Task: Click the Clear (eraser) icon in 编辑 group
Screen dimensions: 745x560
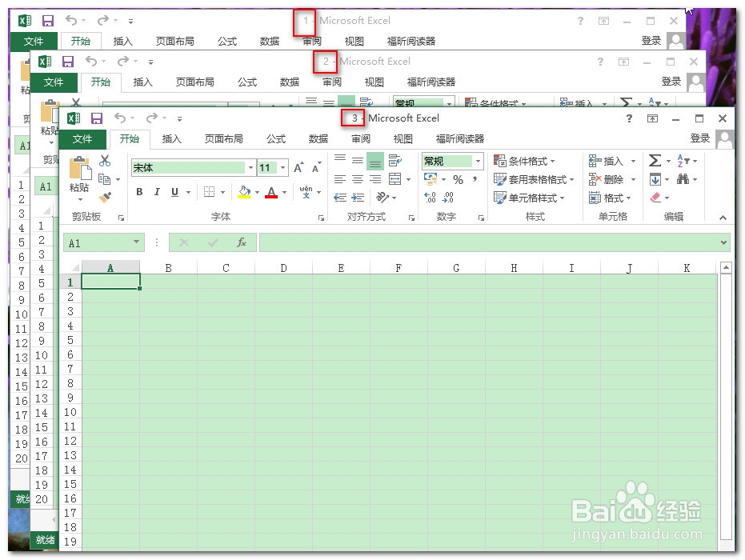Action: [x=656, y=198]
